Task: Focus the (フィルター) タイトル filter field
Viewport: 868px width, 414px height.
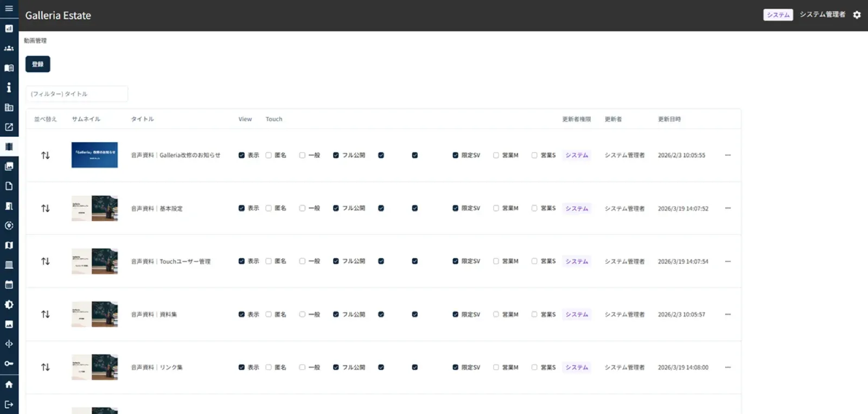Action: tap(76, 94)
